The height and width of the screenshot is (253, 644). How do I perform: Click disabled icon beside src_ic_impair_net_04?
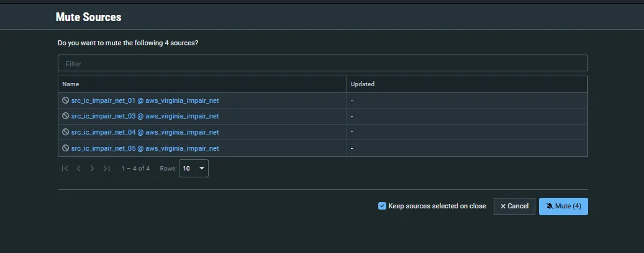65,132
